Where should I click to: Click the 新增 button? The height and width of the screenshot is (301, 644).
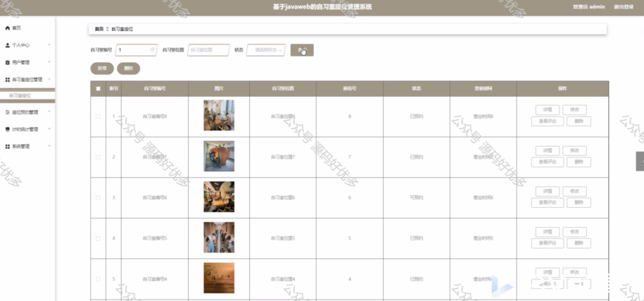point(102,69)
